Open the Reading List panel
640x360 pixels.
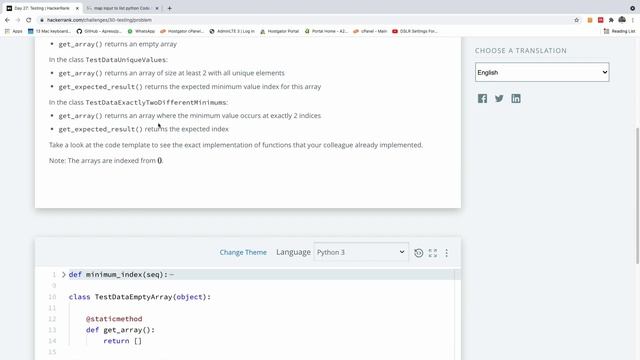tap(620, 31)
